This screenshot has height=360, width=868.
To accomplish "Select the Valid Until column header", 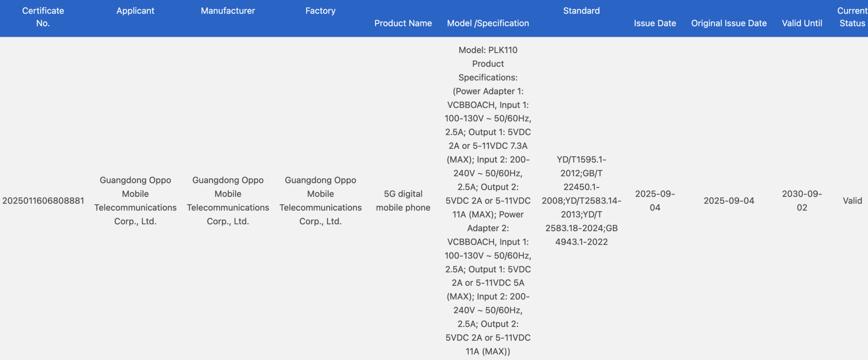I will click(802, 23).
